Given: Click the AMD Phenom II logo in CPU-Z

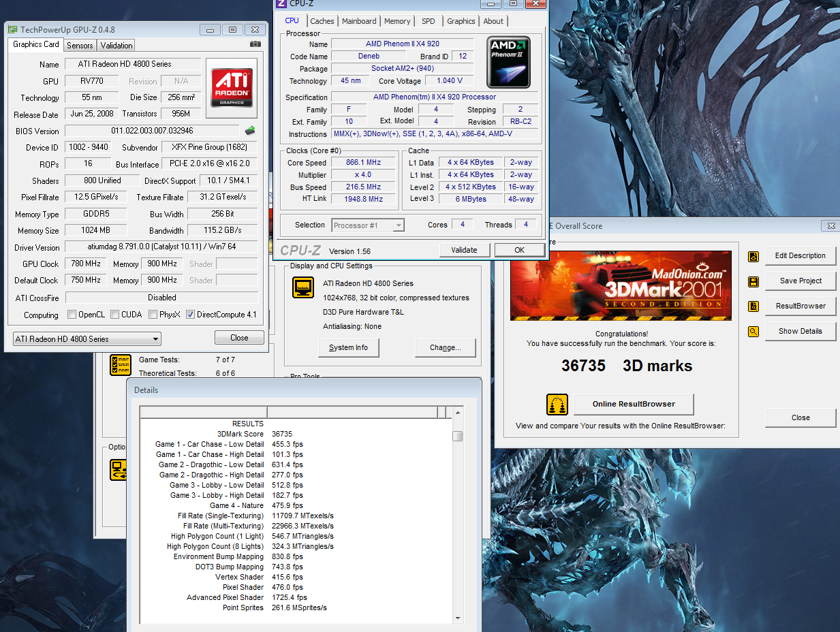Looking at the screenshot, I should coord(508,63).
